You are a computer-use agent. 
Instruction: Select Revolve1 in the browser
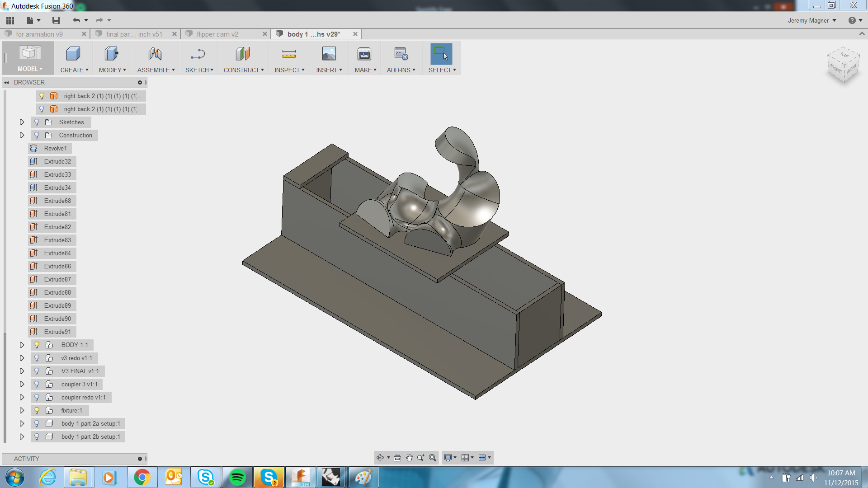click(50, 148)
